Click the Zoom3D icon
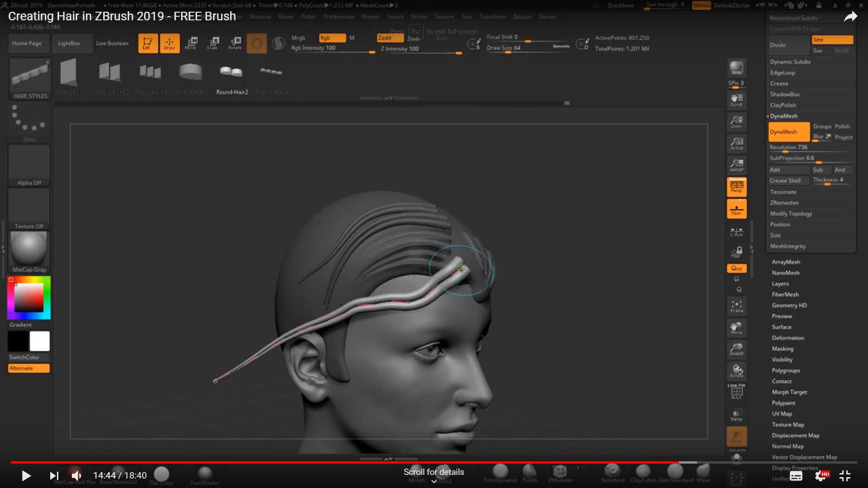The height and width of the screenshot is (488, 868). tap(736, 349)
